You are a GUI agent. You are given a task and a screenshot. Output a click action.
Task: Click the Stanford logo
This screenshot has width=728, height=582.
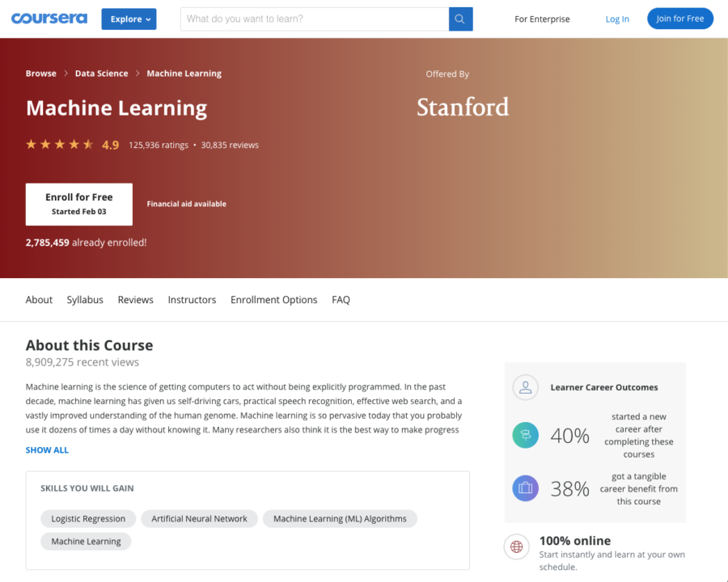[463, 108]
